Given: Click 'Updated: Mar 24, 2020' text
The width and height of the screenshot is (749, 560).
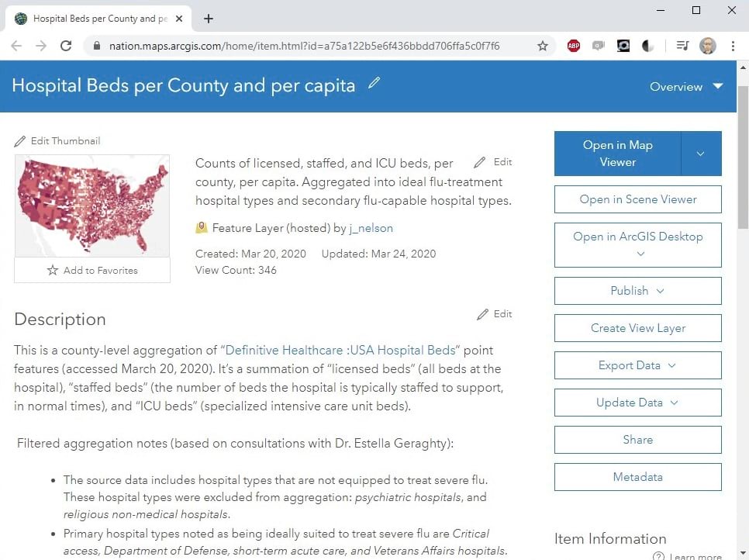Looking at the screenshot, I should click(379, 254).
